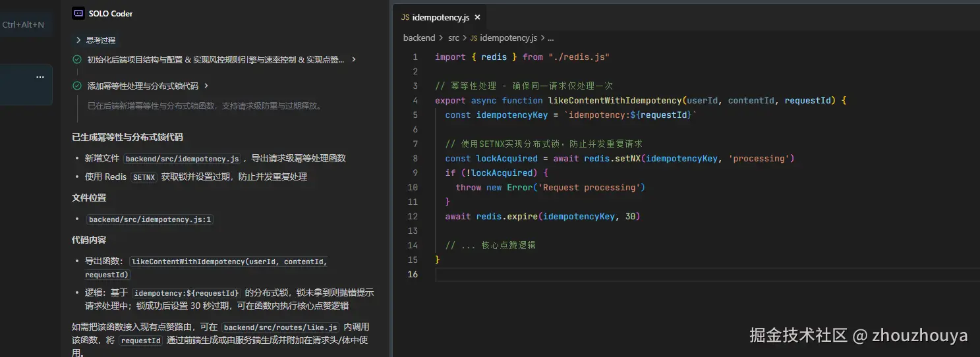The height and width of the screenshot is (357, 980).
Task: Click src breadcrumb segment
Action: coord(453,38)
